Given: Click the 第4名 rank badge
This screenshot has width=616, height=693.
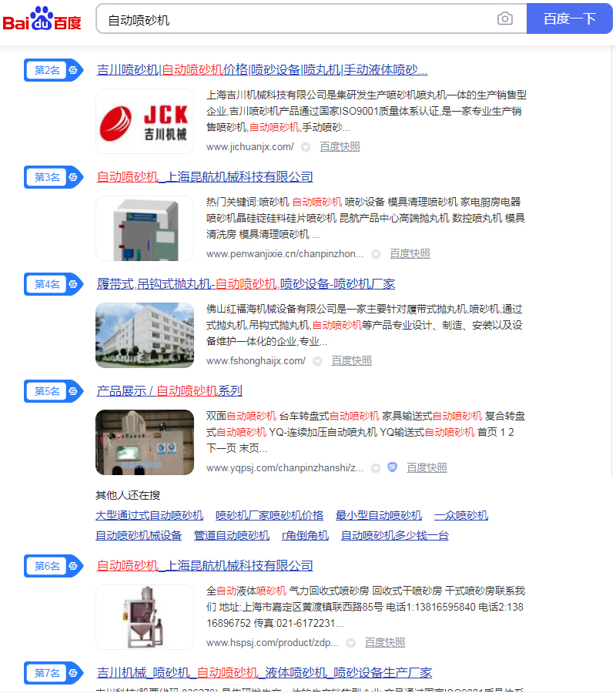Looking at the screenshot, I should click(x=53, y=284).
